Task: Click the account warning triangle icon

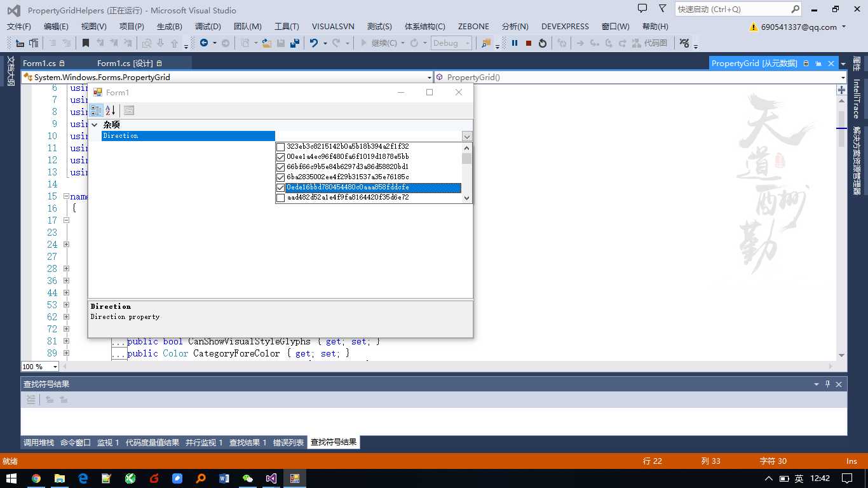Action: click(754, 27)
